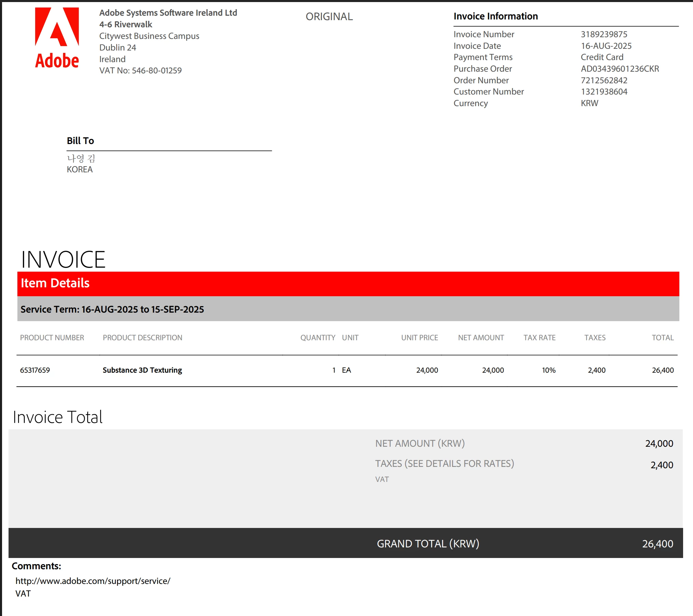Open the adobe.com support service link

(x=93, y=581)
